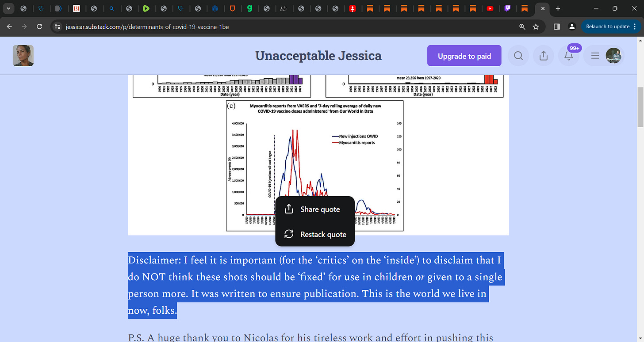The image size is (644, 342).
Task: Switch to the YouTube favicon tab
Action: [x=490, y=8]
